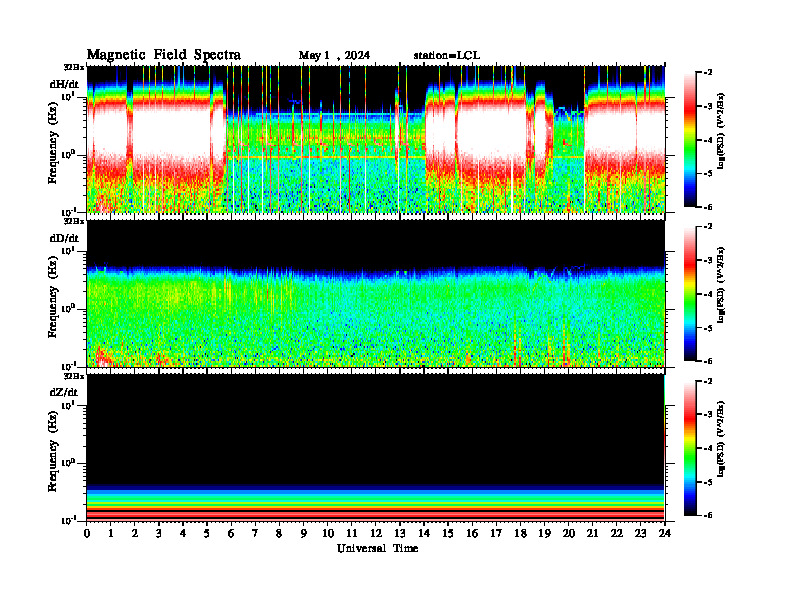Click hour "2" on the time axis
The image size is (792, 612).
tap(135, 533)
